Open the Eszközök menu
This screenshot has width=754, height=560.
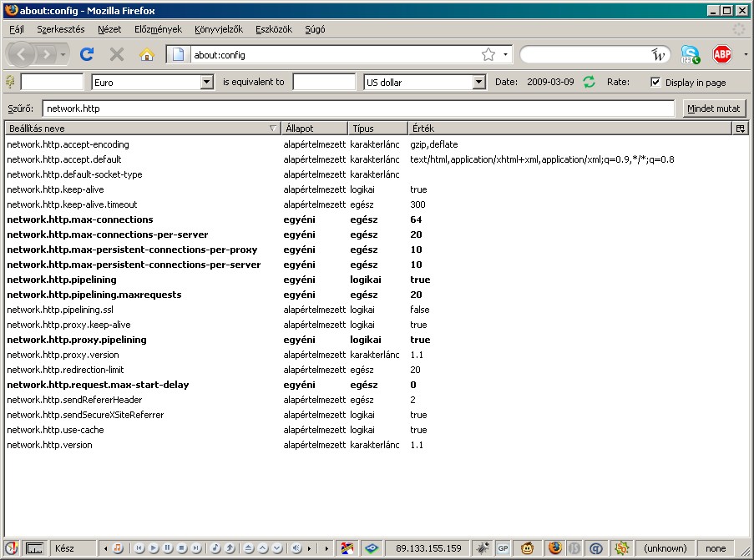point(274,29)
